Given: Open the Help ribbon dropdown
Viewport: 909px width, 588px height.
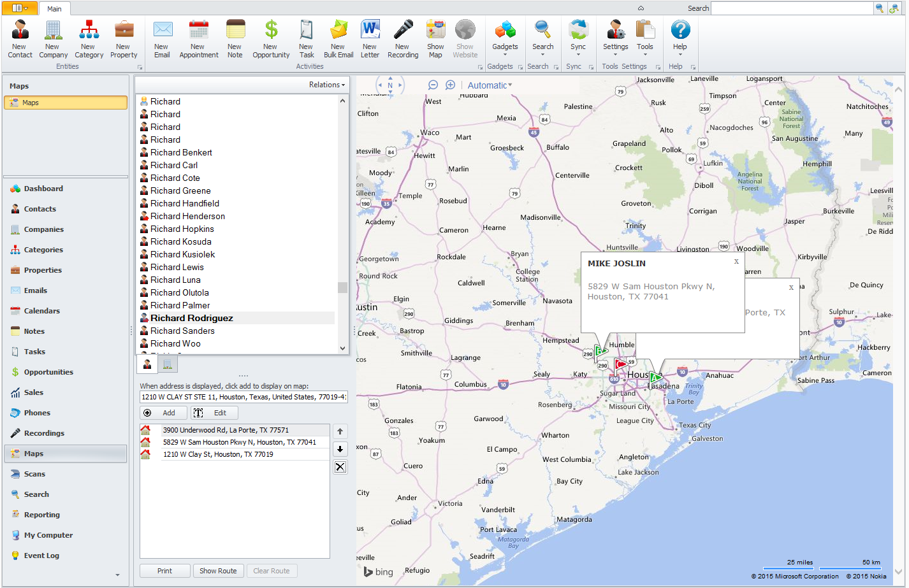Looking at the screenshot, I should (680, 39).
